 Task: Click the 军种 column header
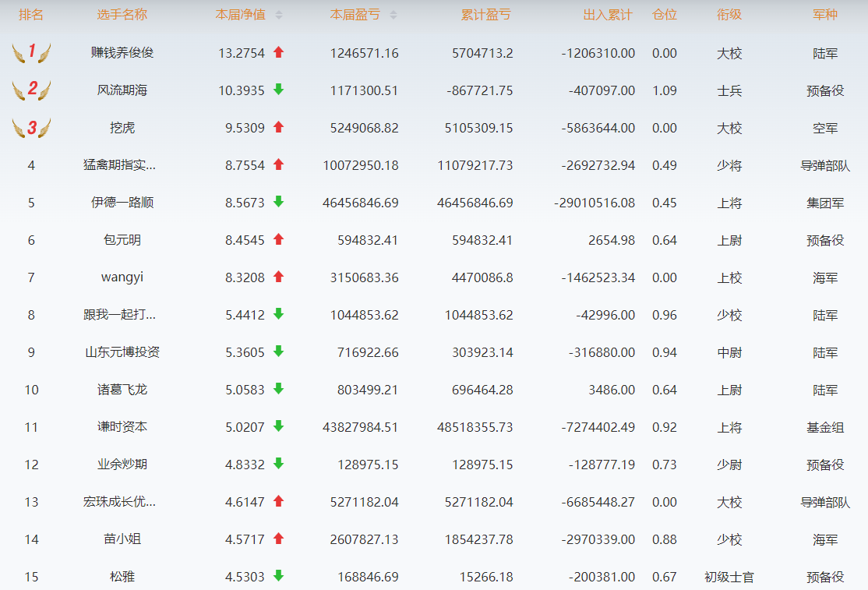pyautogui.click(x=825, y=15)
